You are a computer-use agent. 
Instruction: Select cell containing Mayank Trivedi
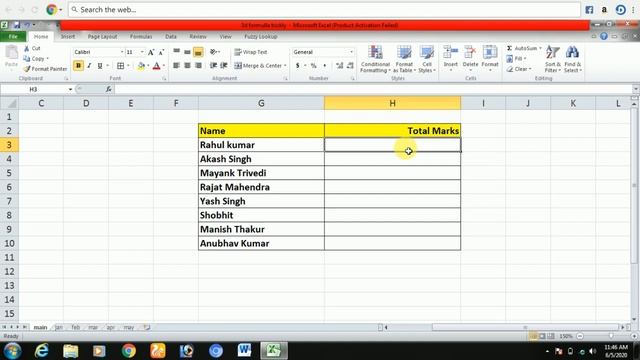pyautogui.click(x=261, y=173)
